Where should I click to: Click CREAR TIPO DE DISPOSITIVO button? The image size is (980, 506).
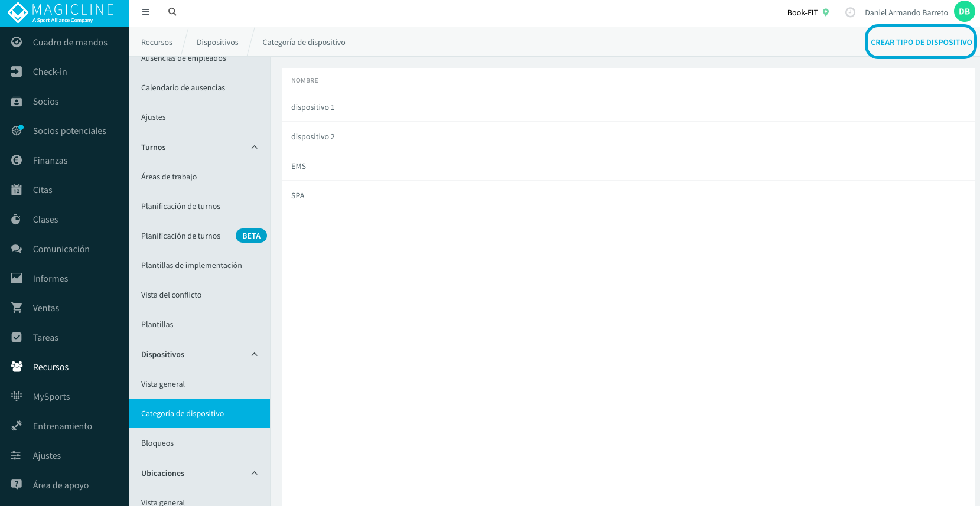coord(921,42)
